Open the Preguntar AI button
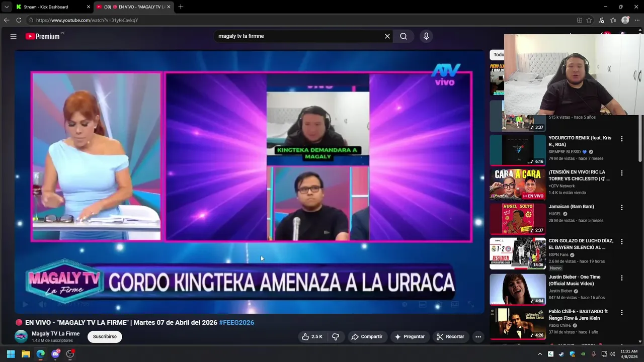Viewport: 644px width, 362px height. click(410, 337)
